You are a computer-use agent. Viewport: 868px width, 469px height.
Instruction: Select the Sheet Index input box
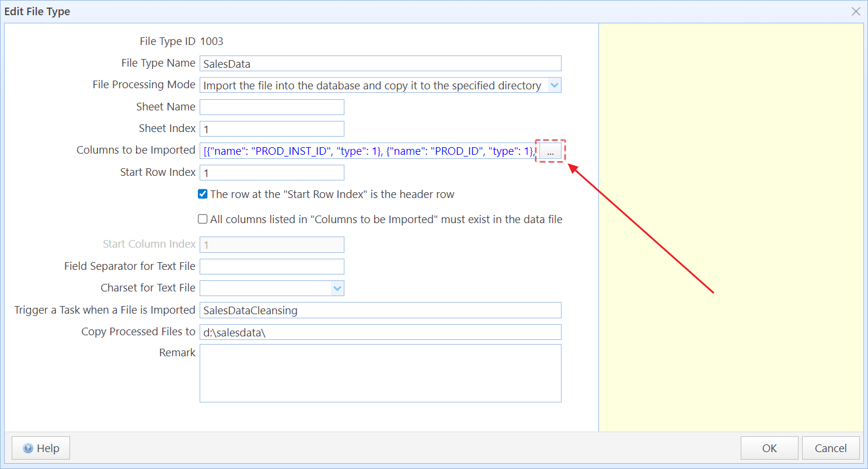[x=271, y=129]
